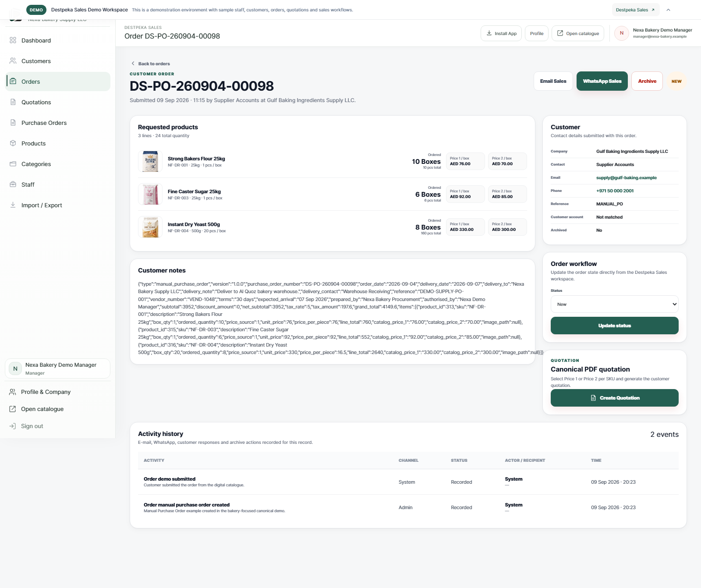Select Customers in the sidebar menu

(57, 61)
